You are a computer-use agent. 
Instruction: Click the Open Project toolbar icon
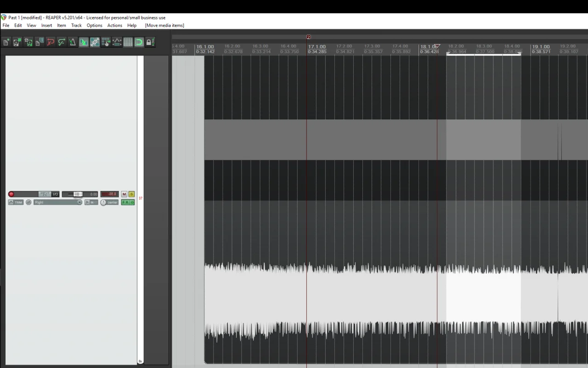pos(17,42)
